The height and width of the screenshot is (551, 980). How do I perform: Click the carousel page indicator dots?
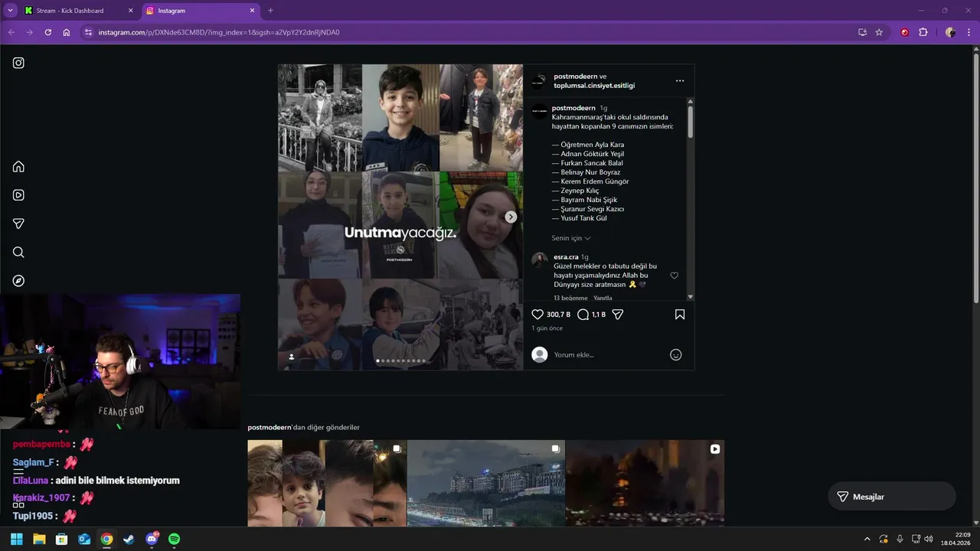[x=401, y=360]
